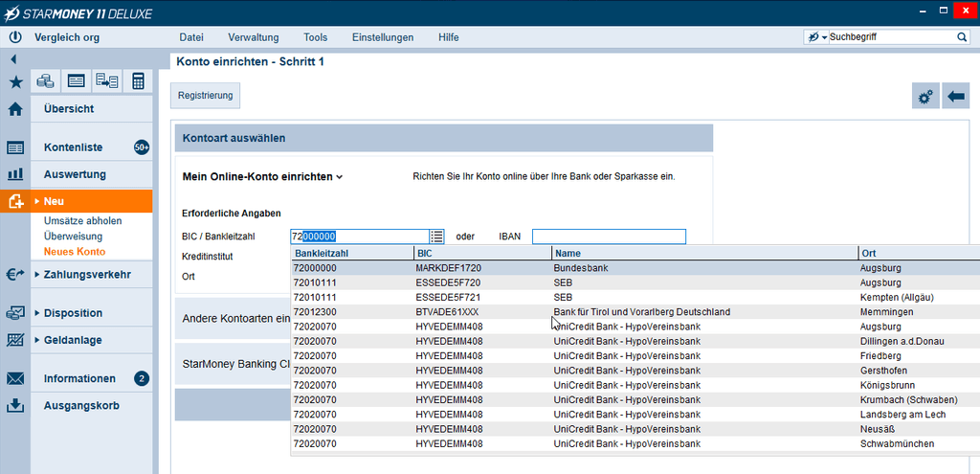Image resolution: width=980 pixels, height=474 pixels.
Task: Open the coins icon in quick toolbar
Action: click(46, 80)
